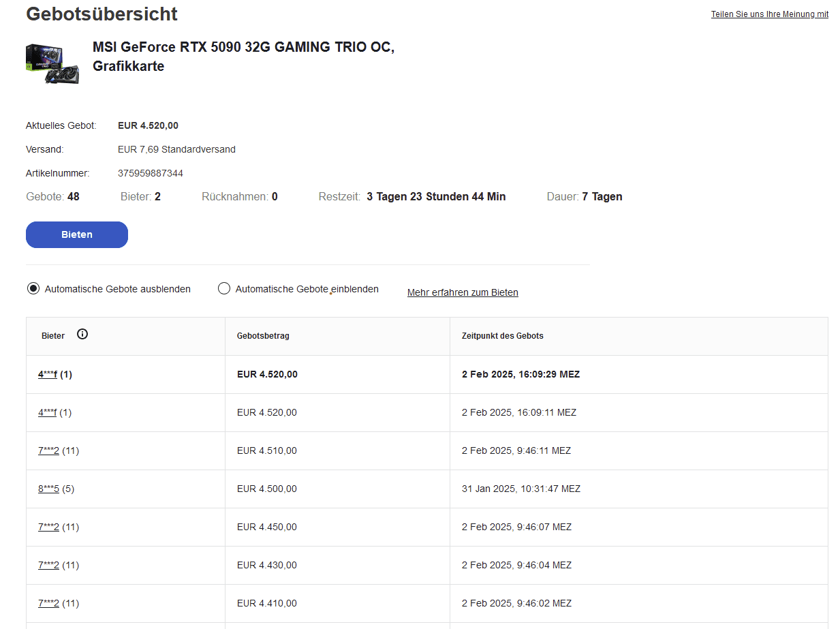840x629 pixels.
Task: Click the EUR 4.500,00 bid amount
Action: pos(267,489)
